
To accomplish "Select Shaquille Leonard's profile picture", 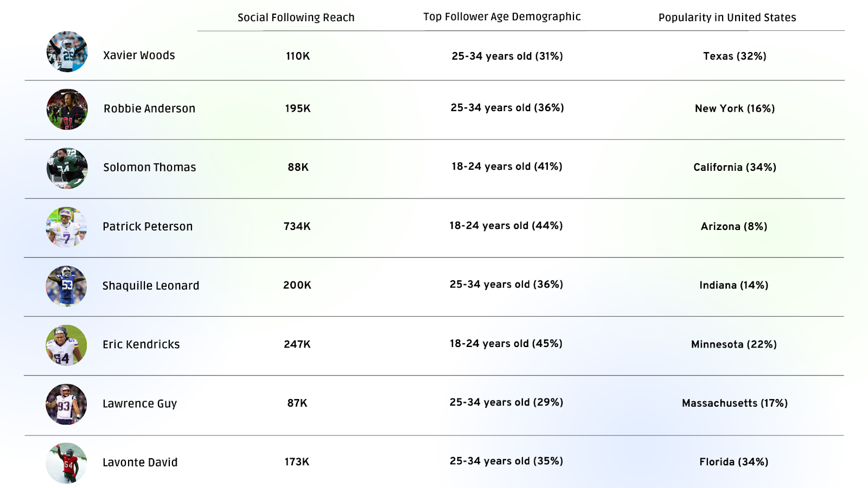I will pyautogui.click(x=66, y=286).
